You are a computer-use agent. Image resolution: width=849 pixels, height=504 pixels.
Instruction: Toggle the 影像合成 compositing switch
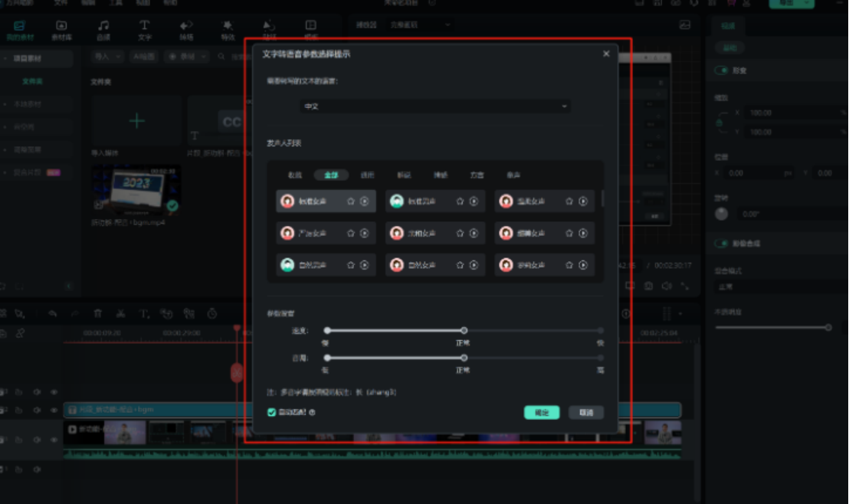pyautogui.click(x=721, y=244)
